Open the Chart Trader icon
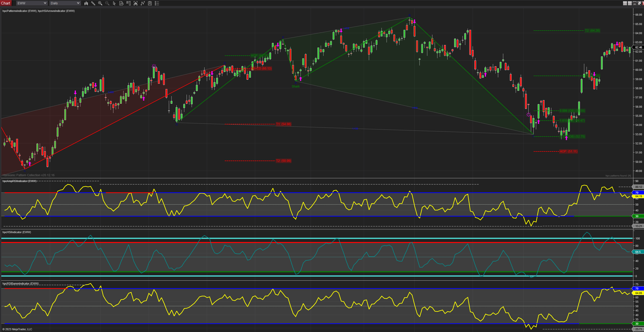 point(128,3)
